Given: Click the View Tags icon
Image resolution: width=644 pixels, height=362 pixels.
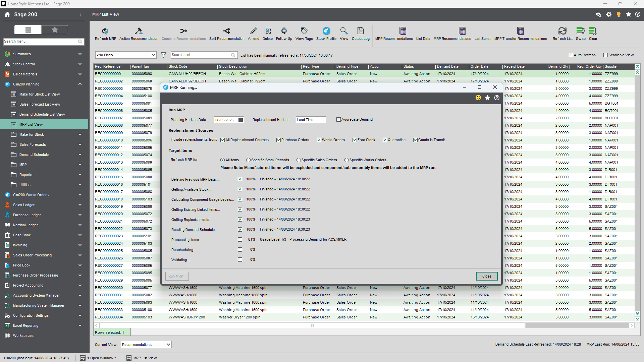Looking at the screenshot, I should (x=304, y=31).
